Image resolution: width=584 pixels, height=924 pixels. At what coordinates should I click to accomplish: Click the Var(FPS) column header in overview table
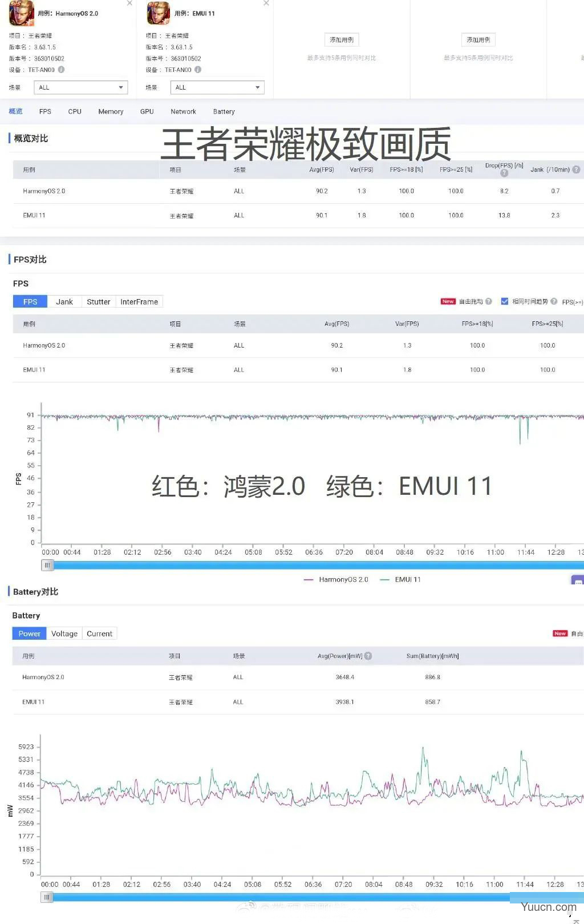tap(362, 170)
